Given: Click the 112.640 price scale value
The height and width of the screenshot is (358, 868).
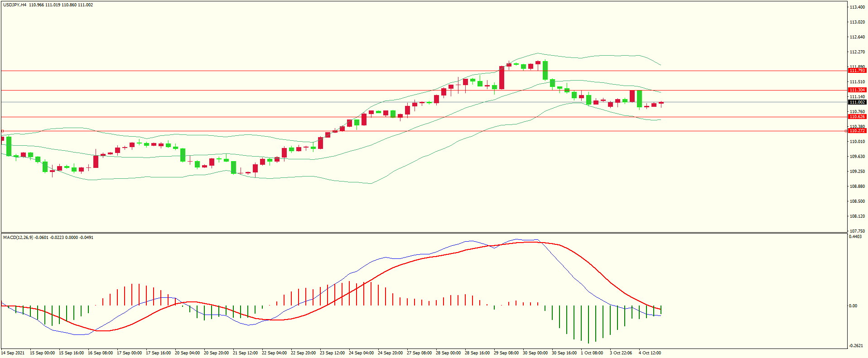Looking at the screenshot, I should click(x=857, y=37).
